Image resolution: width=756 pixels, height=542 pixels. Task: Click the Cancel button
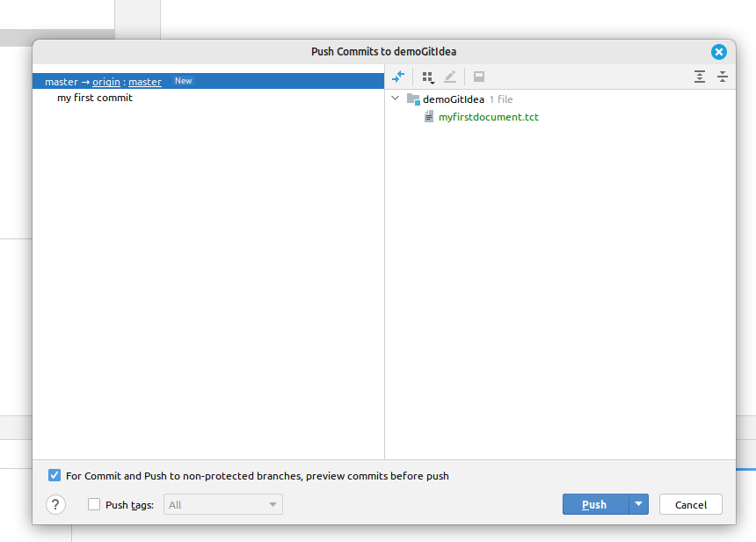point(690,504)
